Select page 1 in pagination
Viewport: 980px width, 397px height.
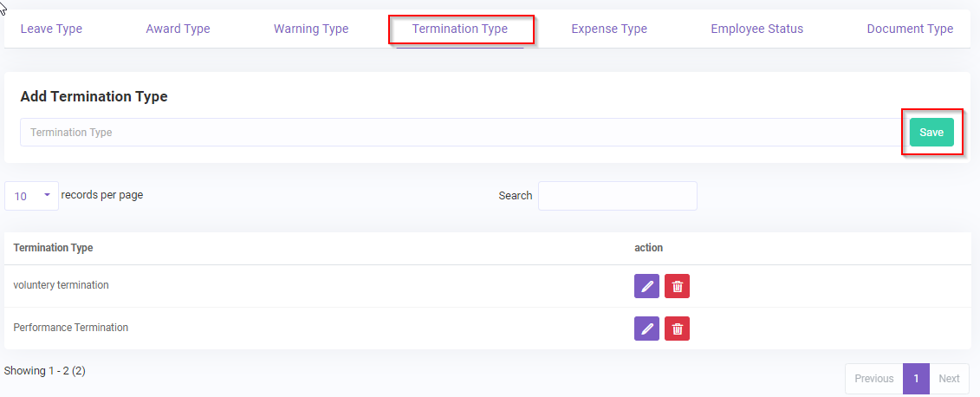pyautogui.click(x=916, y=379)
